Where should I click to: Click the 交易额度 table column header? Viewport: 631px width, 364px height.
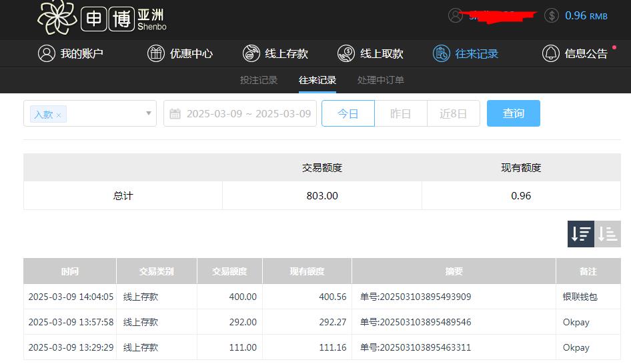(229, 271)
